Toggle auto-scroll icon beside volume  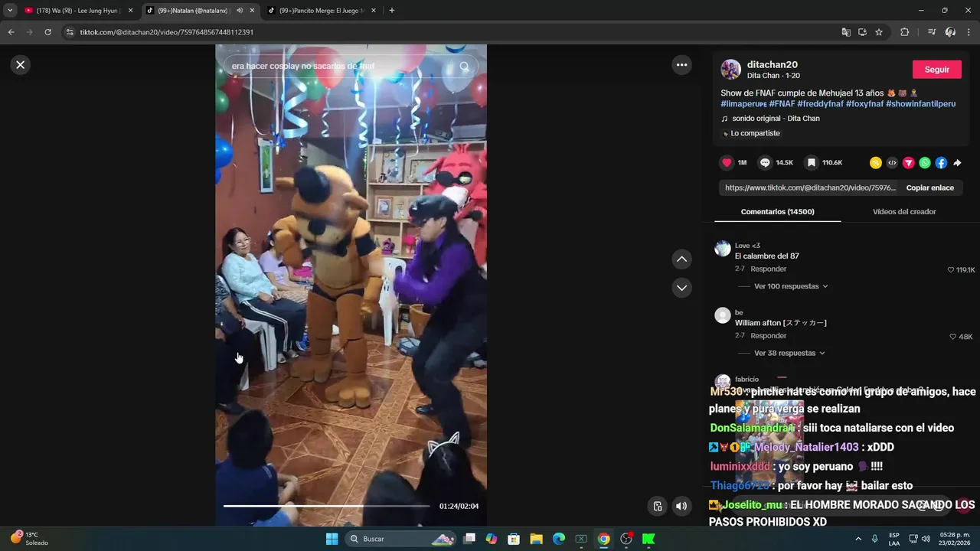click(x=657, y=506)
